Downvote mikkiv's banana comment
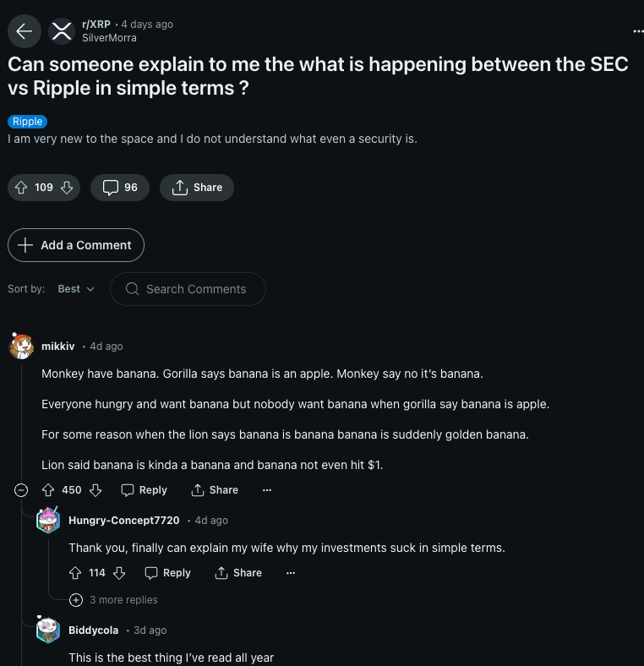This screenshot has width=644, height=666. coord(96,490)
